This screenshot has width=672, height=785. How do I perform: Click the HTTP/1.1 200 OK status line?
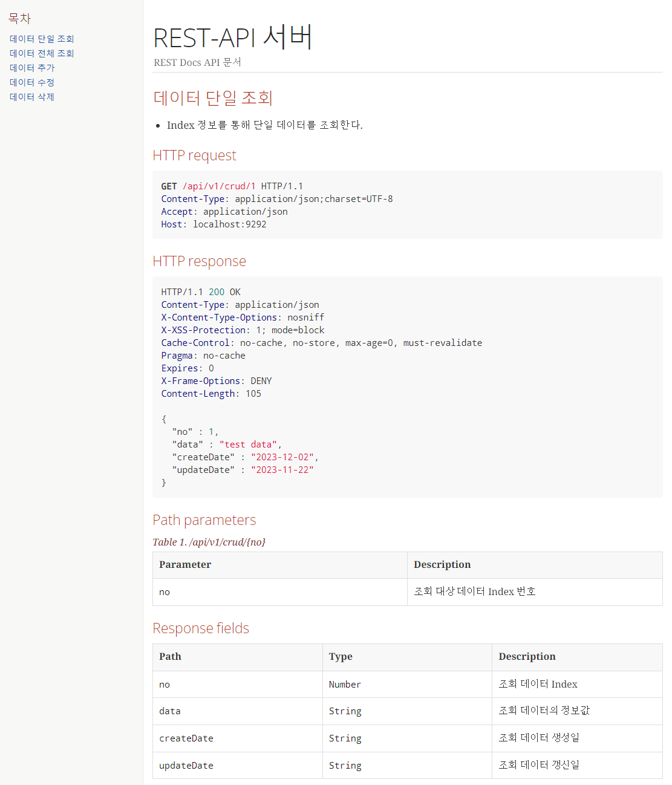201,292
